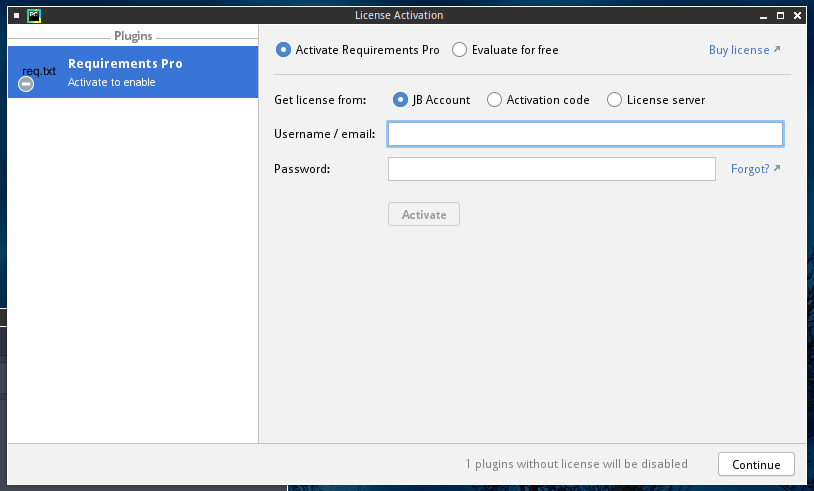The height and width of the screenshot is (491, 814).
Task: Select Requirements Pro in the plugins list
Action: pyautogui.click(x=133, y=72)
